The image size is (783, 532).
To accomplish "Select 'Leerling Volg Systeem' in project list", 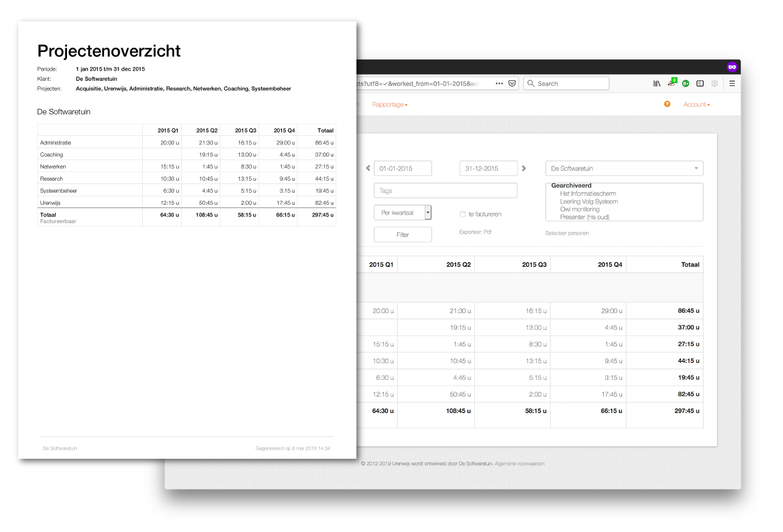I will point(589,202).
